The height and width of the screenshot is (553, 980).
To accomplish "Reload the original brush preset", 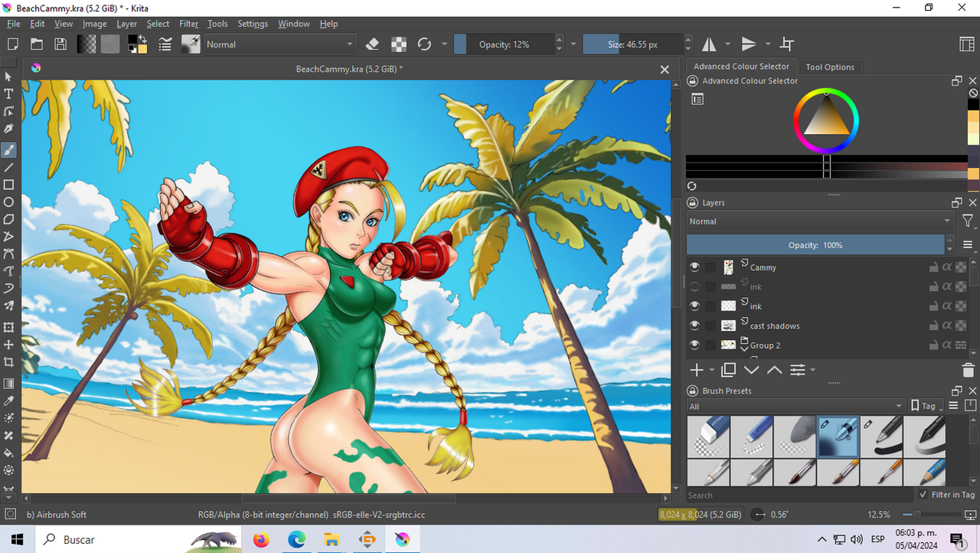I will [x=424, y=44].
